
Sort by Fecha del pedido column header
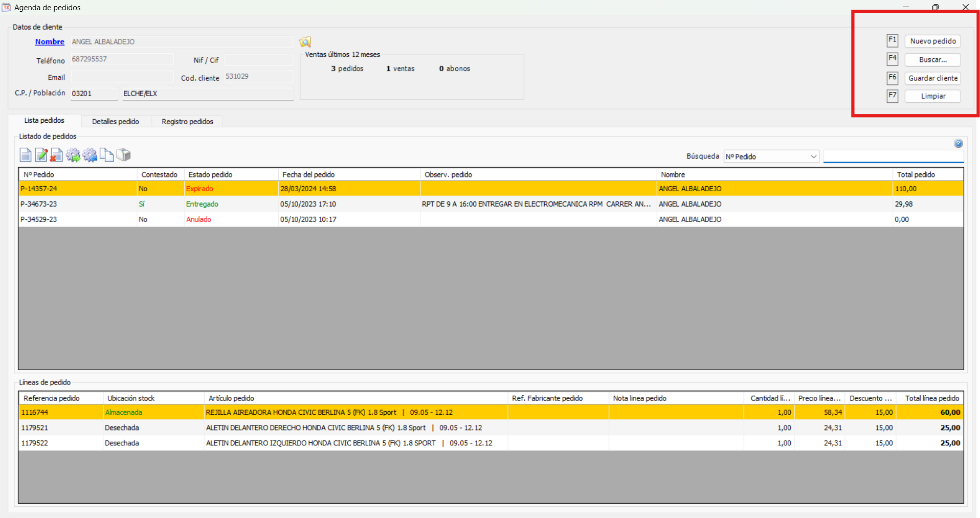[x=308, y=175]
